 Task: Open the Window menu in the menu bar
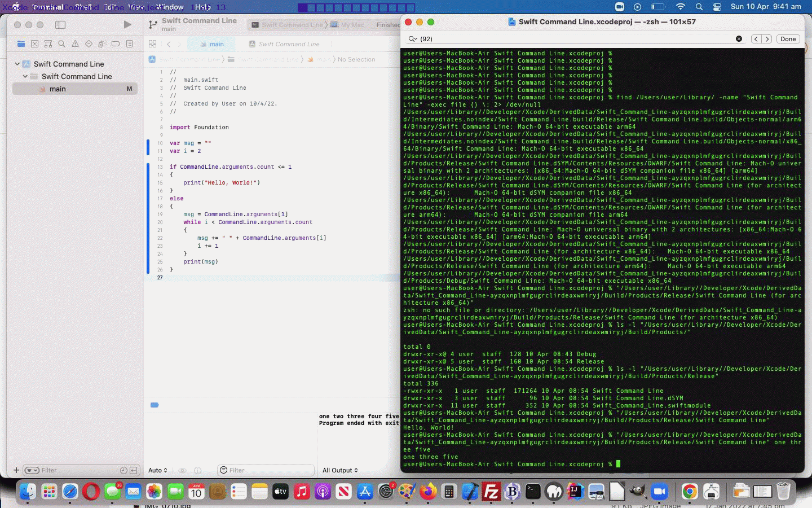tap(170, 7)
